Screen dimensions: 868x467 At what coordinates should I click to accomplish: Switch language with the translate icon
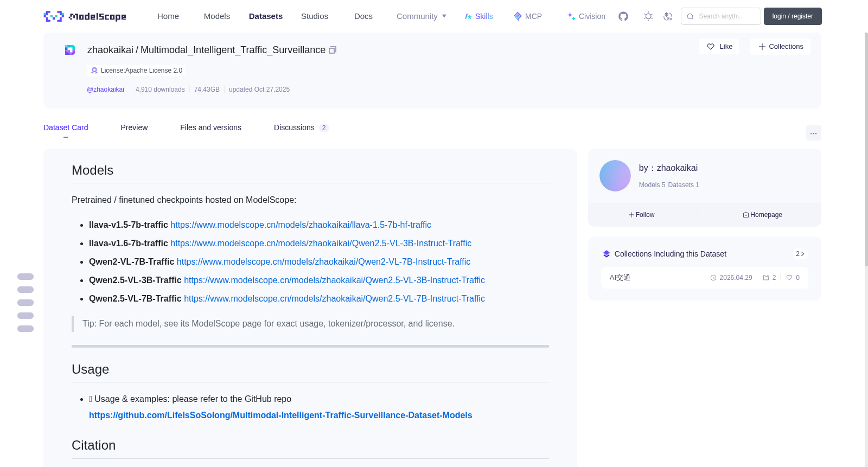click(668, 16)
